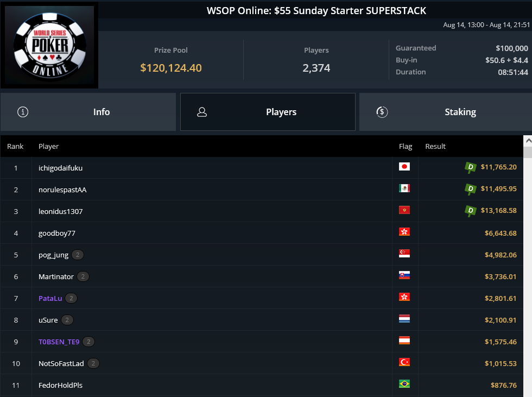532x397 pixels.
Task: Select the Players tab
Action: click(x=268, y=112)
